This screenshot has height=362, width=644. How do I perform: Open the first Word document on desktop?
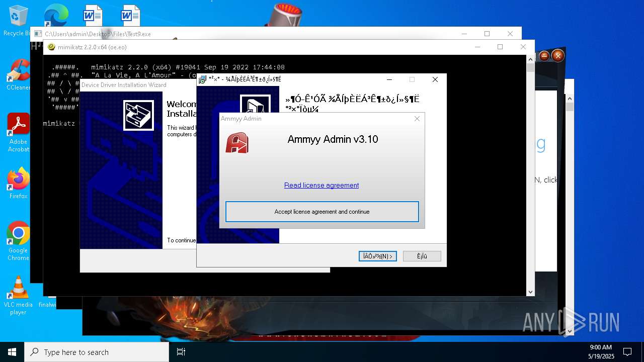pyautogui.click(x=93, y=15)
